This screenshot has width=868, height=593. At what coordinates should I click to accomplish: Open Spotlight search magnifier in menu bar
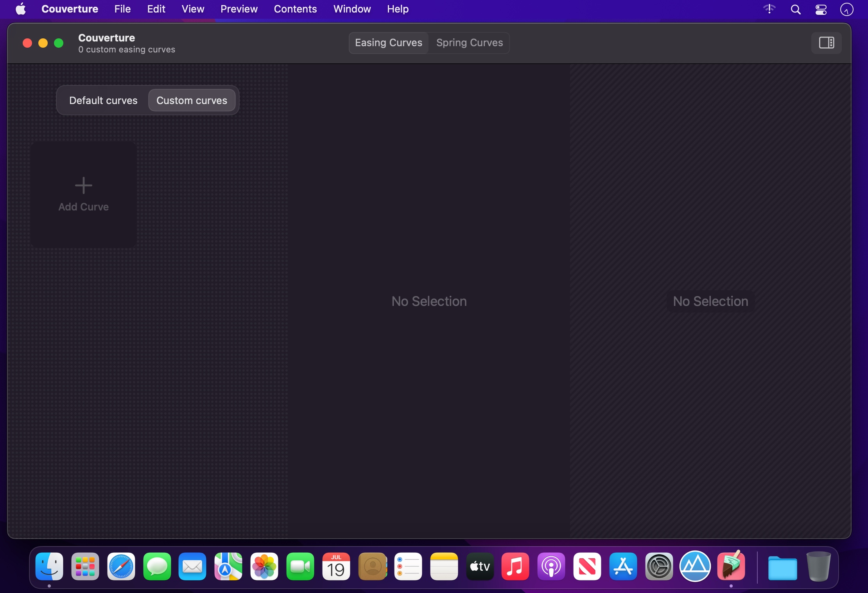(x=795, y=9)
